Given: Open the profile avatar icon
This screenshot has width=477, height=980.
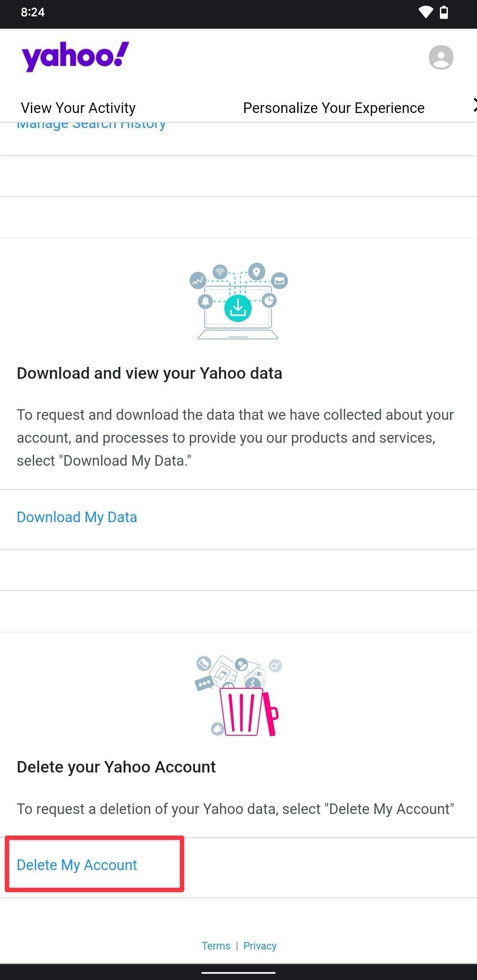Looking at the screenshot, I should point(441,57).
